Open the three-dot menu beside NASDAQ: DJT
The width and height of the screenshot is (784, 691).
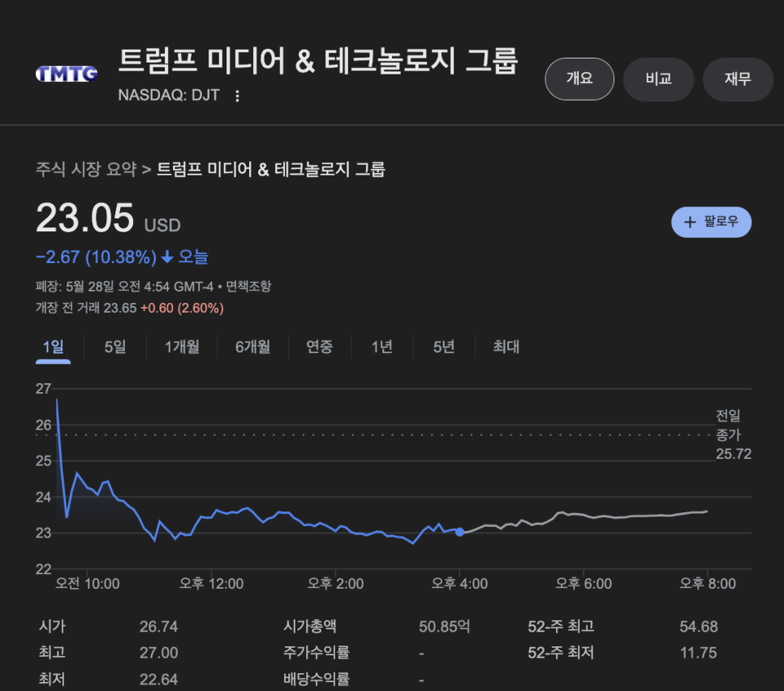pos(238,96)
